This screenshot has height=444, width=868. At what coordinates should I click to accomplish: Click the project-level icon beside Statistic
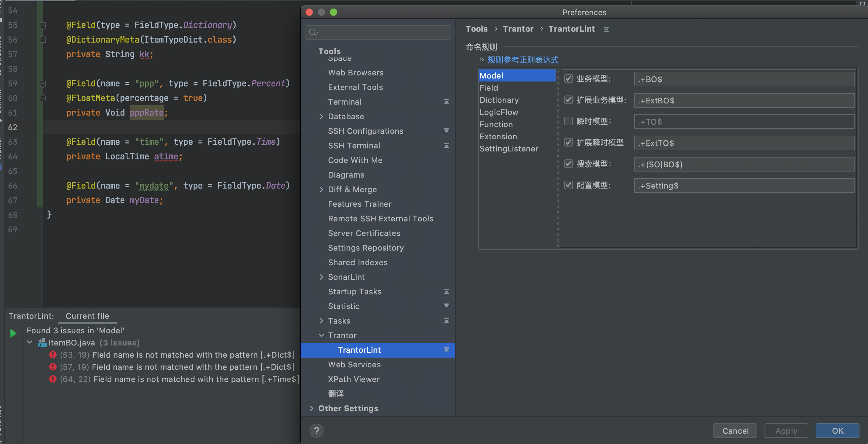tap(446, 306)
